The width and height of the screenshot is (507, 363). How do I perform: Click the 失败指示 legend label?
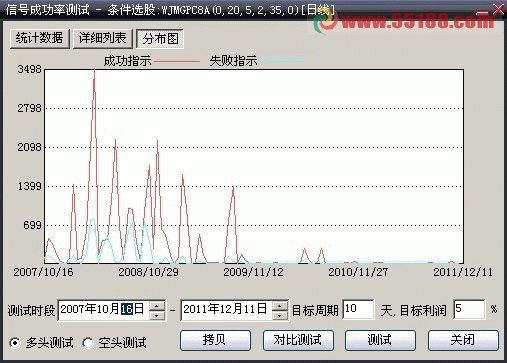click(233, 61)
